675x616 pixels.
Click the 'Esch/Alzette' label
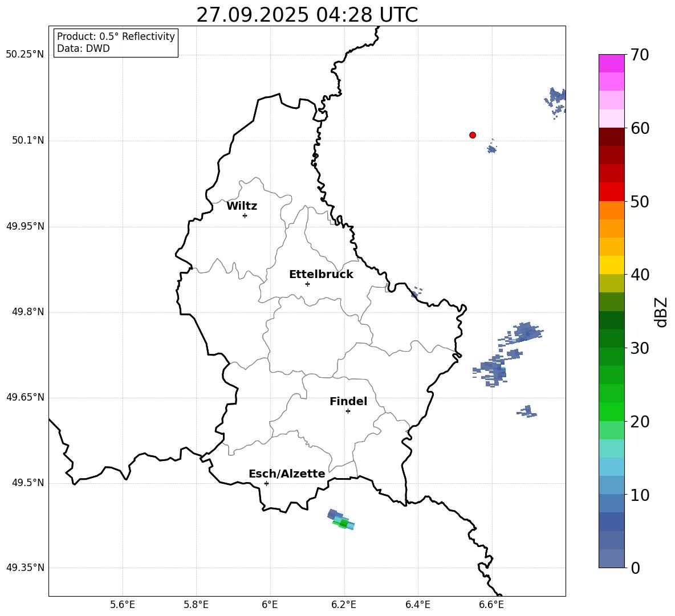point(287,474)
